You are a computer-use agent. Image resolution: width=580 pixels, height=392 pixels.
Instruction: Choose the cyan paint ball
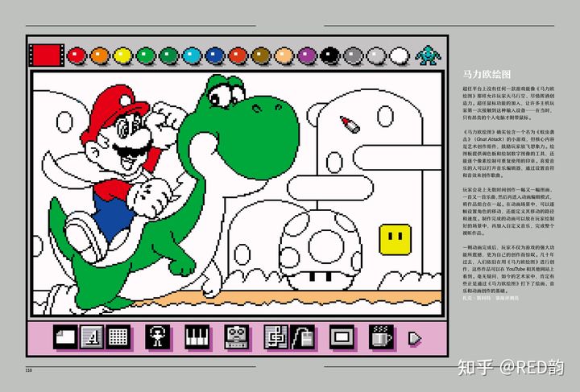click(x=192, y=56)
